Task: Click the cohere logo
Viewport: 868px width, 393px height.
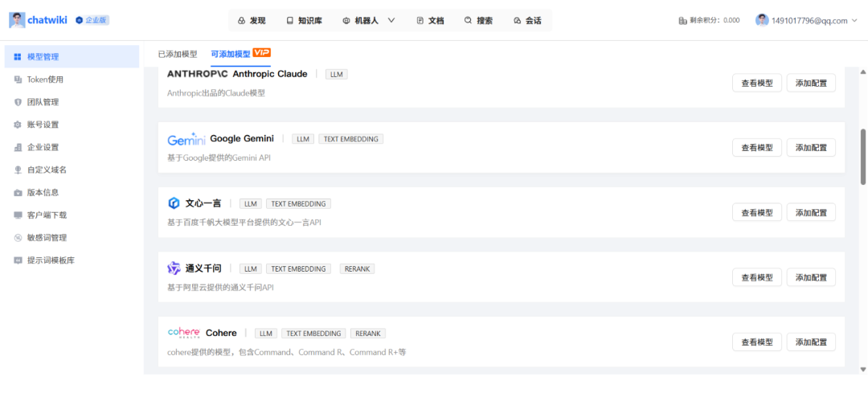Action: click(x=184, y=333)
